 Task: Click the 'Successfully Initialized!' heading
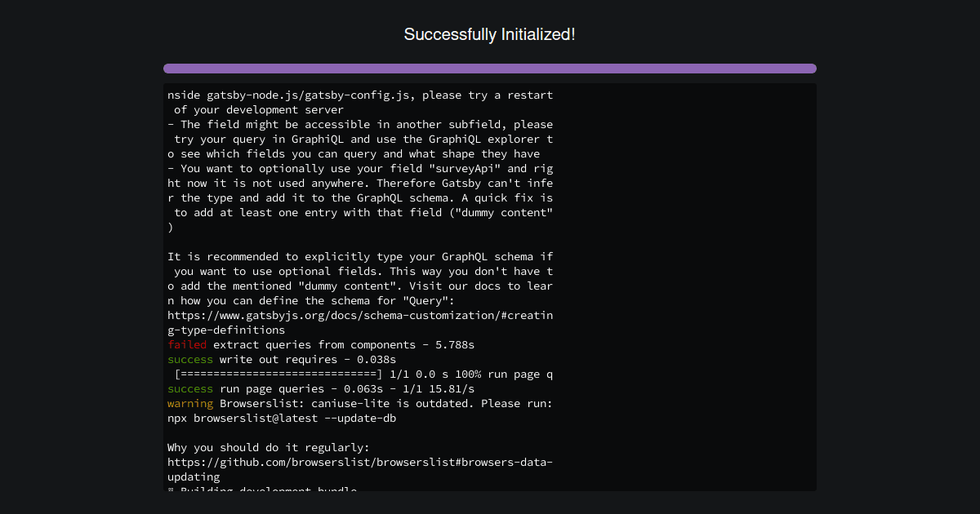489,34
